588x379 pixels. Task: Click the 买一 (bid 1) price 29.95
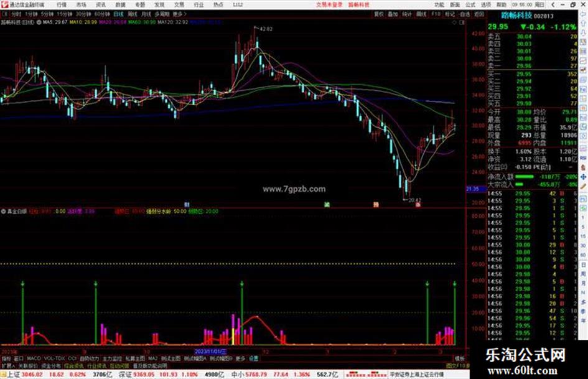524,74
